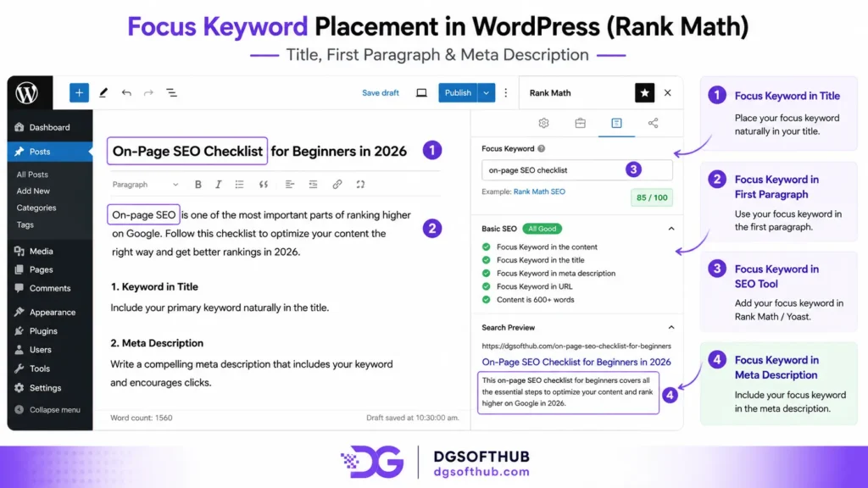The image size is (868, 488).
Task: Click 'Focus Keyword in the content' check
Action: pyautogui.click(x=540, y=247)
